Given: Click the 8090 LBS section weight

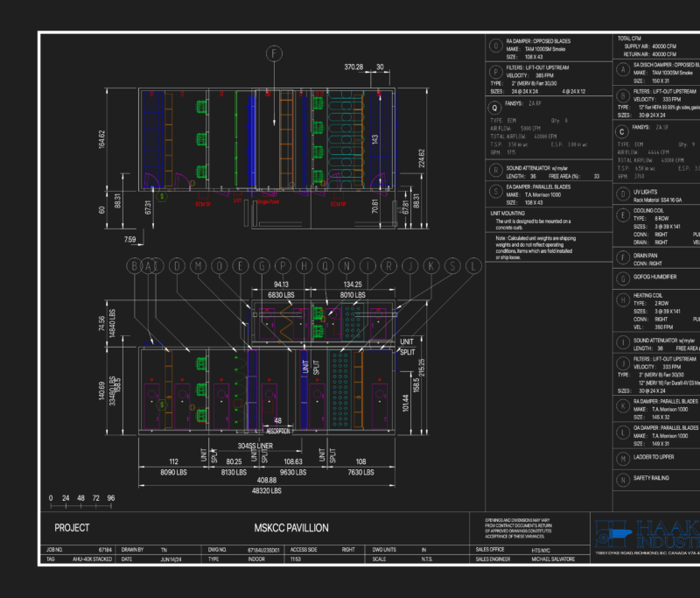Looking at the screenshot, I should click(x=173, y=473).
